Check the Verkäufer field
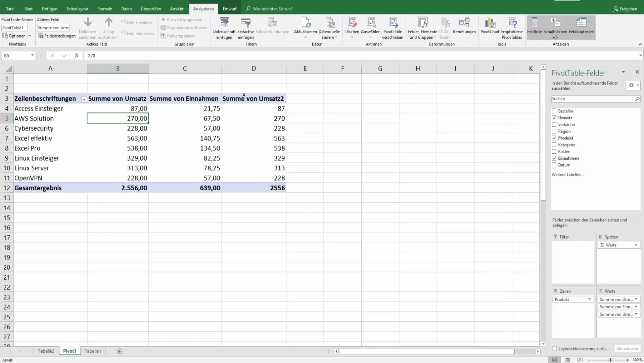 (x=554, y=124)
